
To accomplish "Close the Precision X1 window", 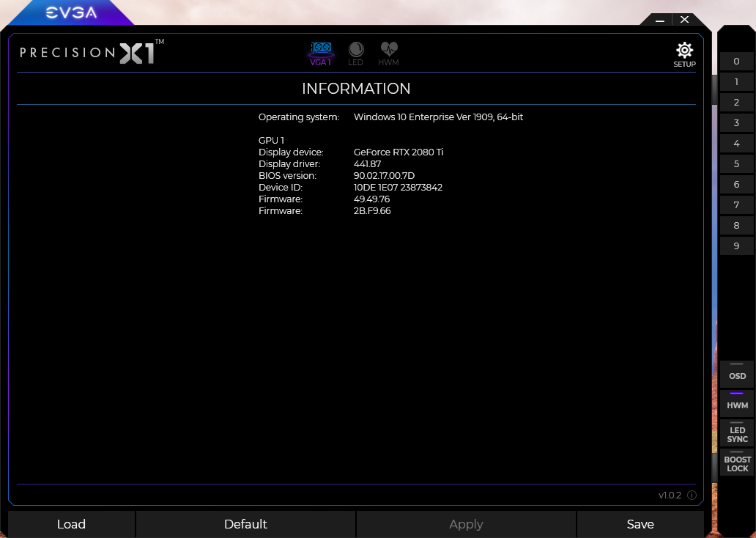I will pos(685,20).
